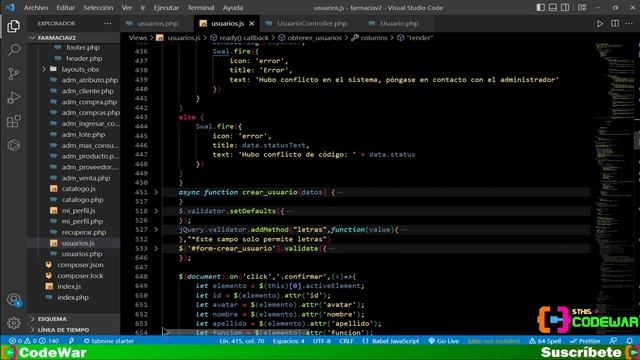
Task: Click Lín. 415, col. 70 cursor position
Action: click(x=242, y=341)
